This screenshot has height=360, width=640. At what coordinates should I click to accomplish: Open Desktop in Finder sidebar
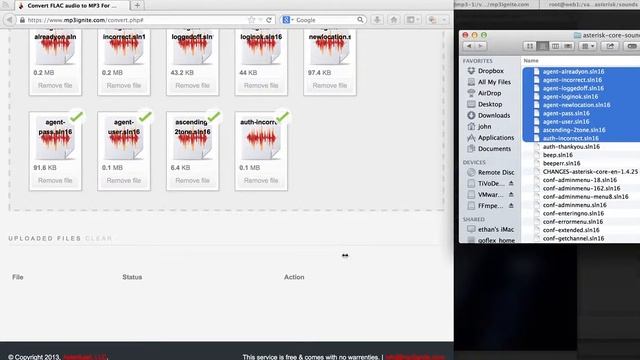pos(490,104)
